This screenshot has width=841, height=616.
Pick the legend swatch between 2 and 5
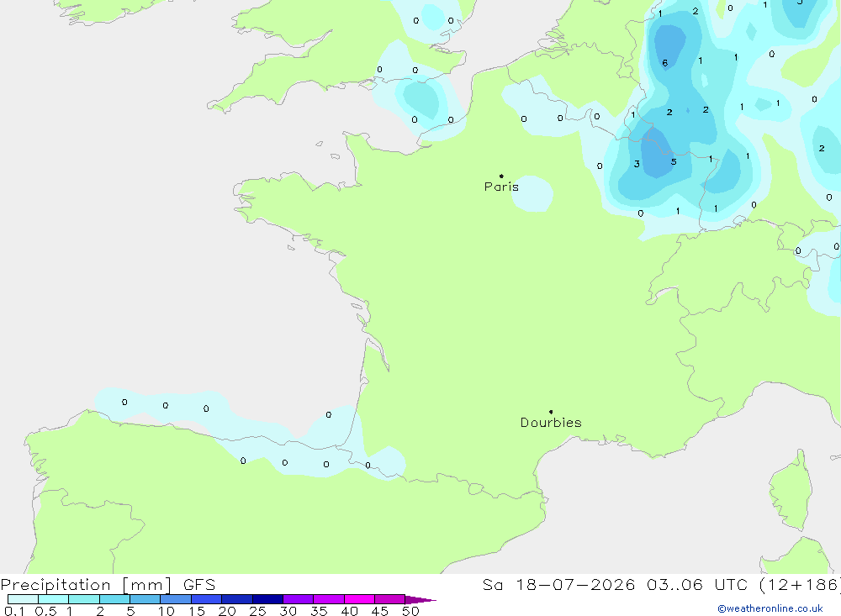click(x=114, y=599)
